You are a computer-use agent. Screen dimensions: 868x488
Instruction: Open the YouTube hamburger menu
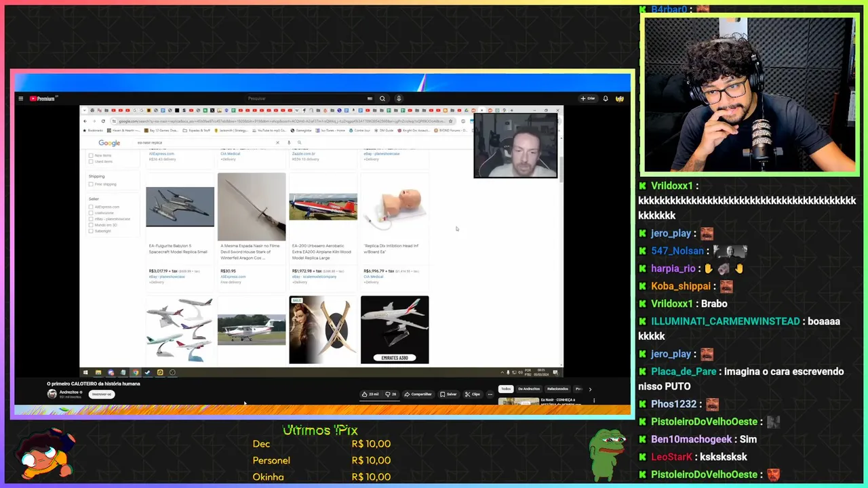(x=20, y=98)
